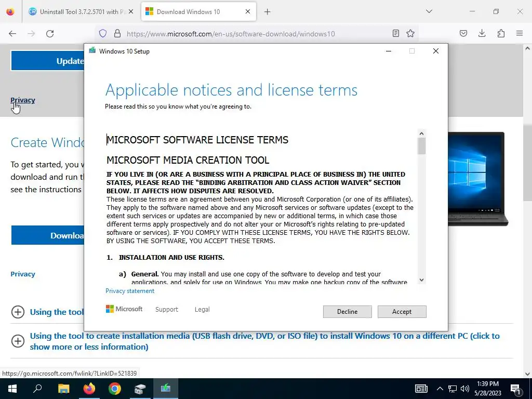Screen dimensions: 532x399
Task: Click the Firefox back arrow
Action: [x=12, y=34]
